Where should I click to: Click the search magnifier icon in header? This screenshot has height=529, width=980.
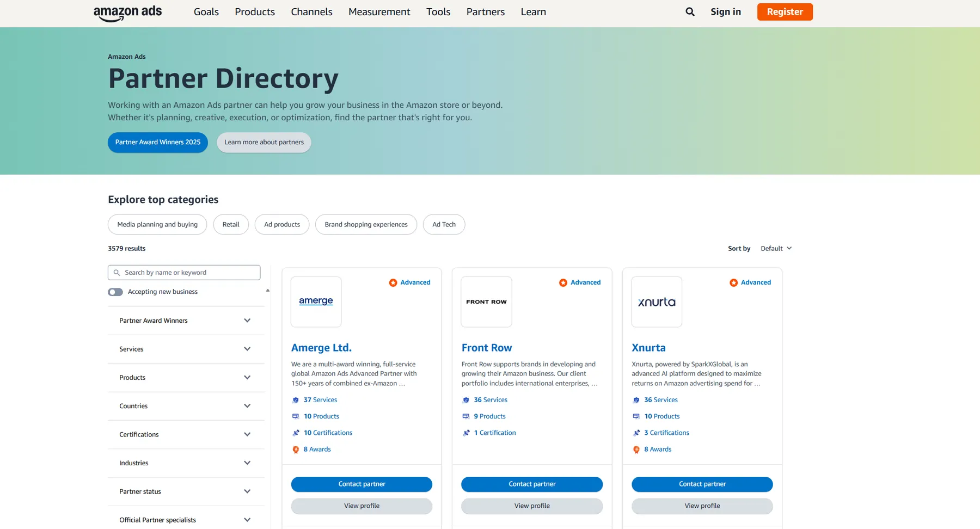tap(690, 11)
